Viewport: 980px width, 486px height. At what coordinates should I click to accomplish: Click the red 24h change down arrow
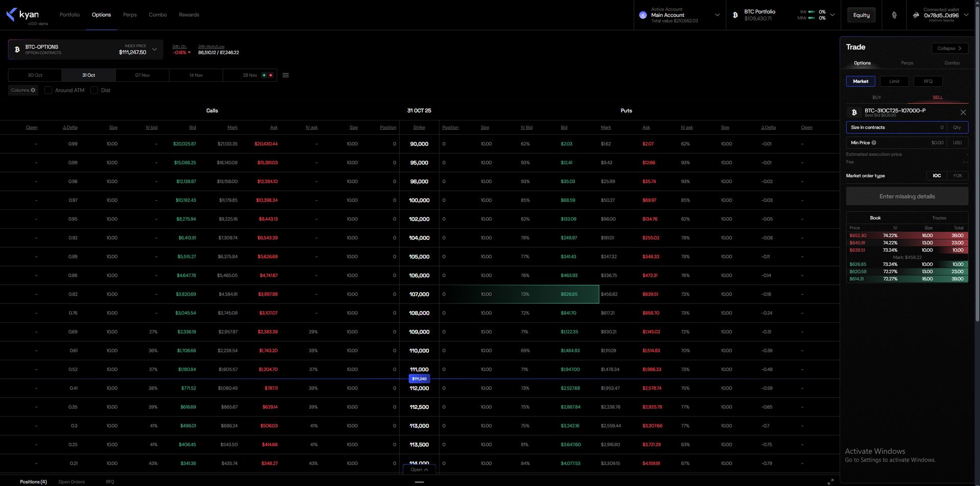(189, 53)
